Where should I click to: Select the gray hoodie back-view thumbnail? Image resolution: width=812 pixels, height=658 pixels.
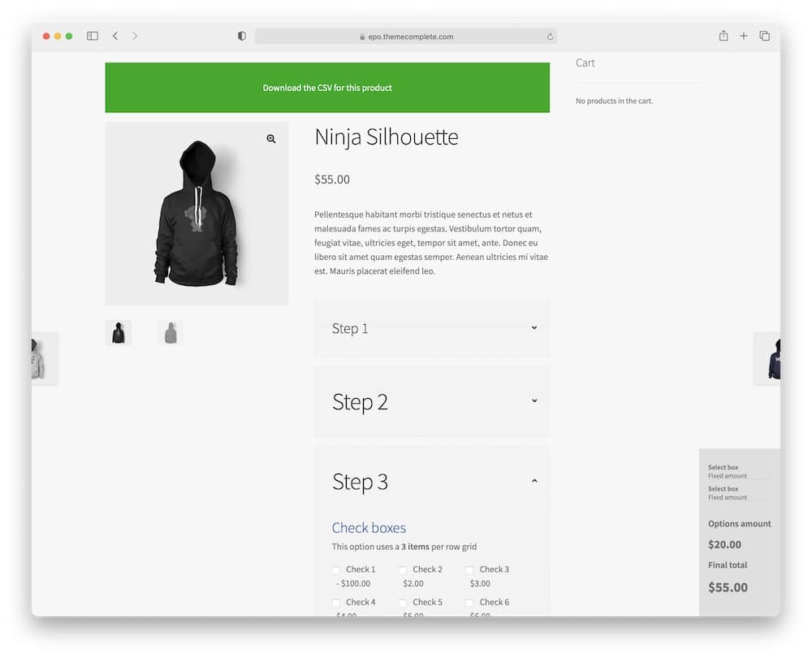click(x=171, y=332)
